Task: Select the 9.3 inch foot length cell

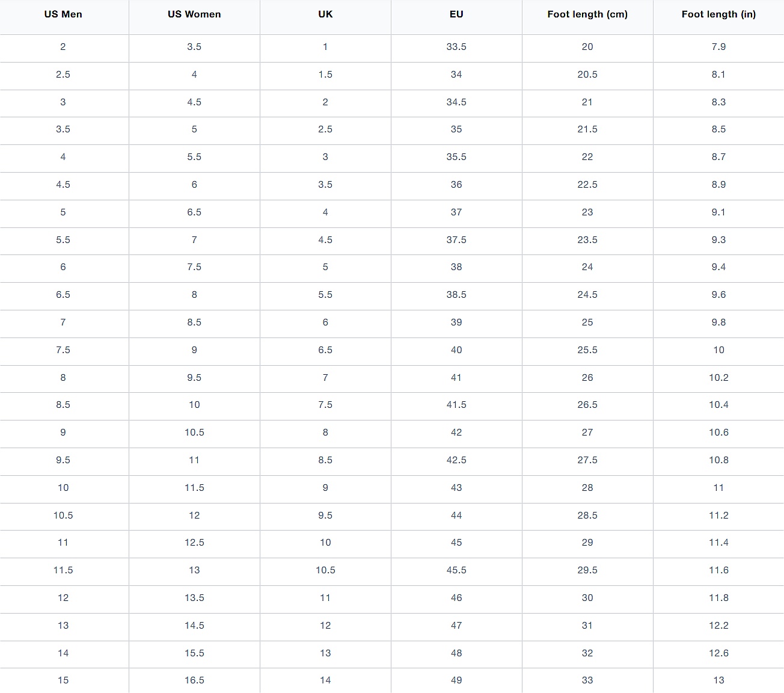Action: coord(718,240)
